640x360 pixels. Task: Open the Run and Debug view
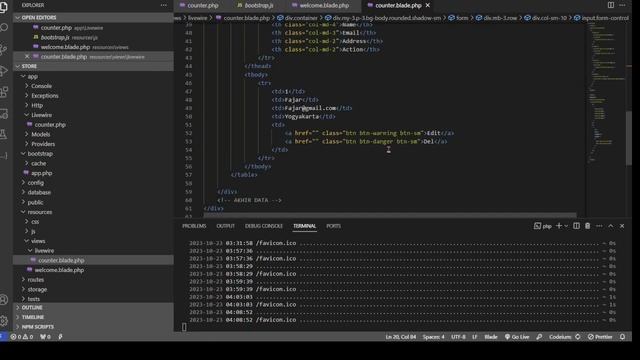[4, 71]
